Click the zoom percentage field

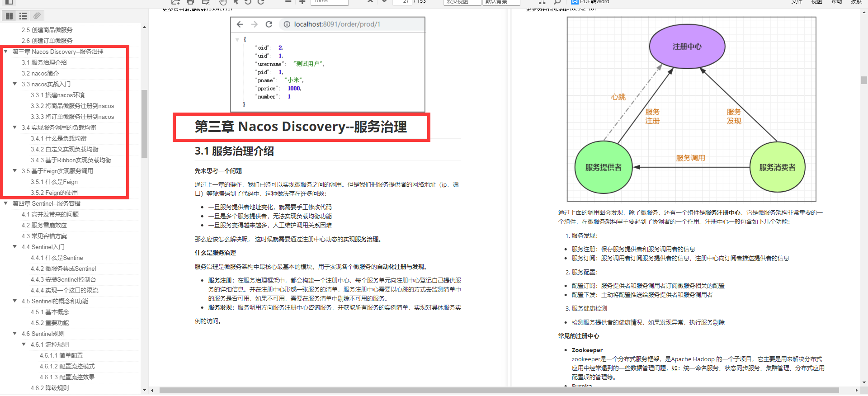330,2
